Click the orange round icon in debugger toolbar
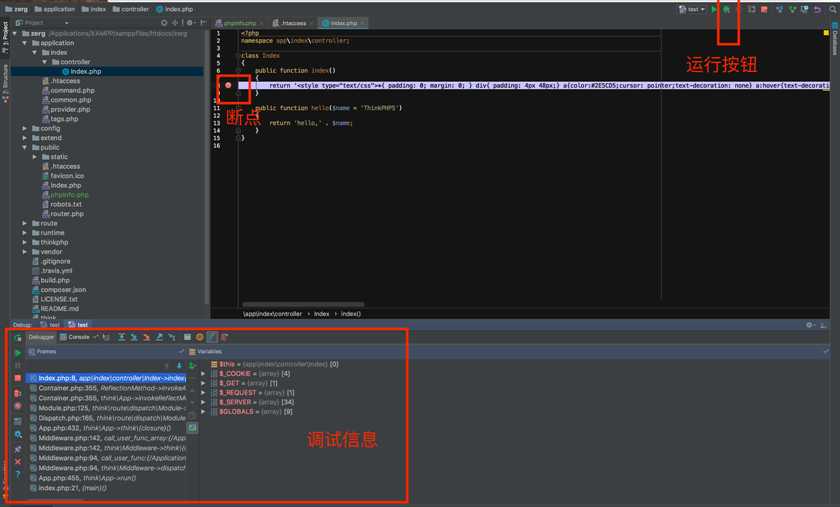The height and width of the screenshot is (507, 840). coord(200,337)
